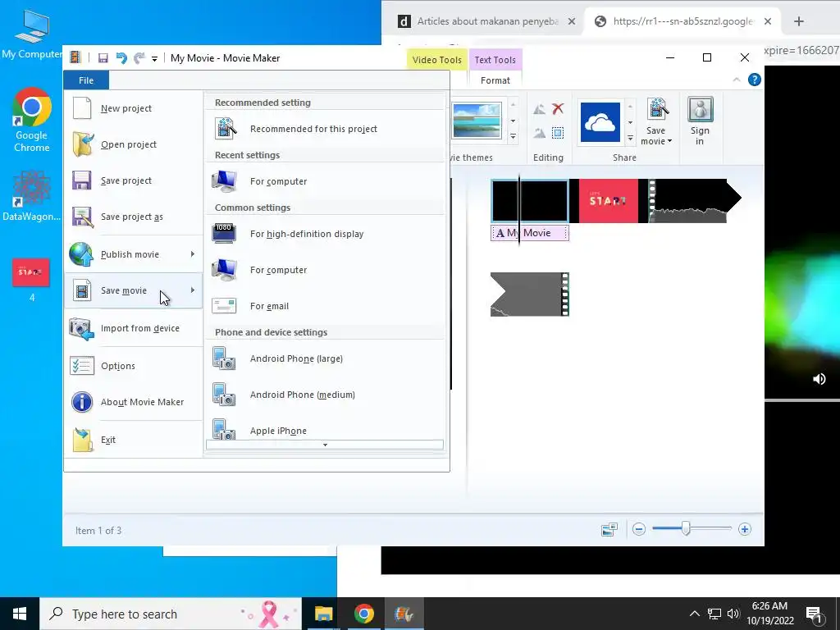The width and height of the screenshot is (840, 630).
Task: Select For high-definition display option
Action: tap(325, 234)
